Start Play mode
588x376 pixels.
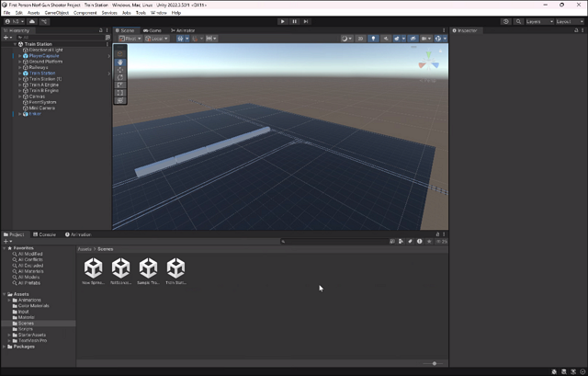coord(282,21)
